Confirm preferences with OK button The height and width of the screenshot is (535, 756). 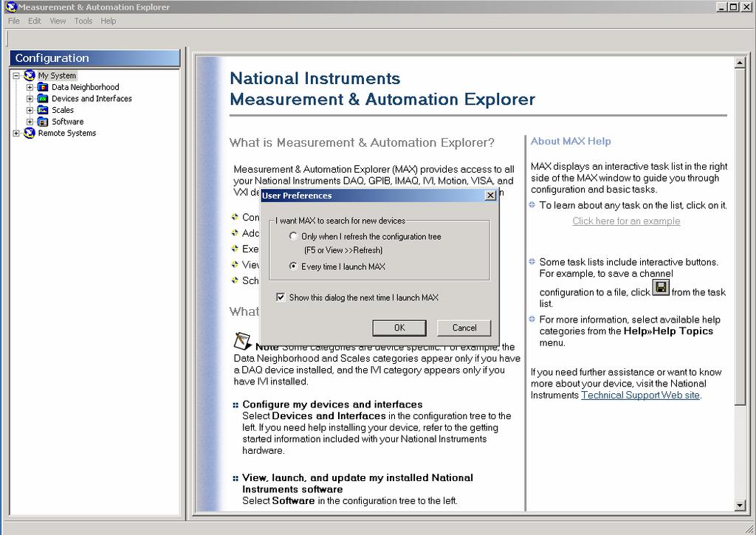tap(399, 328)
